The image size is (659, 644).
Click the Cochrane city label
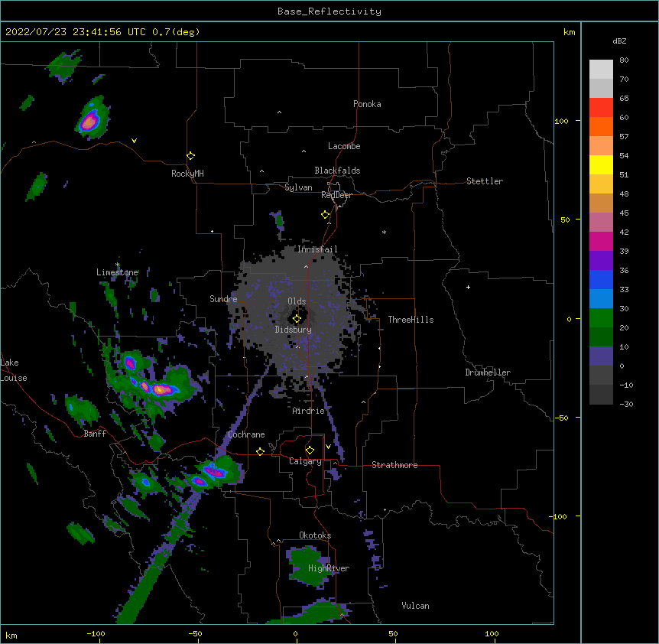[246, 434]
